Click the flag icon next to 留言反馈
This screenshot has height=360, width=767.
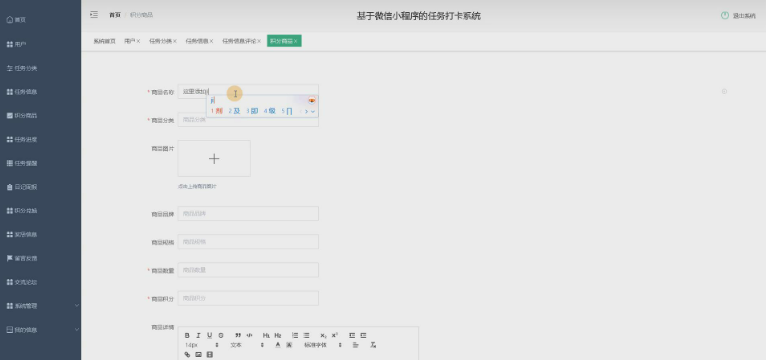9,258
